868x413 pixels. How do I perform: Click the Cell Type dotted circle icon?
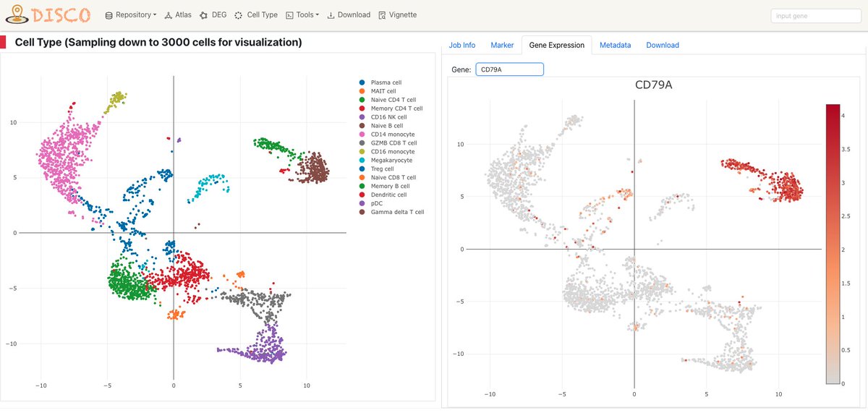(238, 15)
